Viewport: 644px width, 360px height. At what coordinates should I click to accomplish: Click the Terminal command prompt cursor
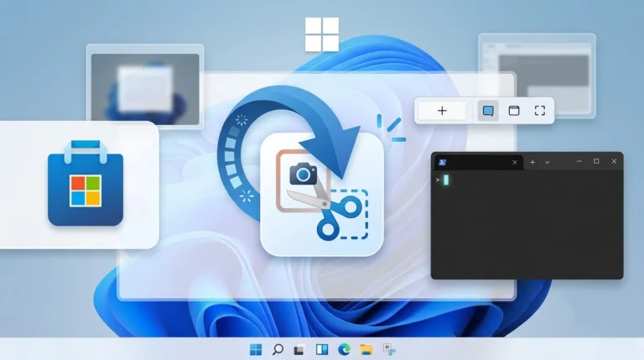[446, 180]
